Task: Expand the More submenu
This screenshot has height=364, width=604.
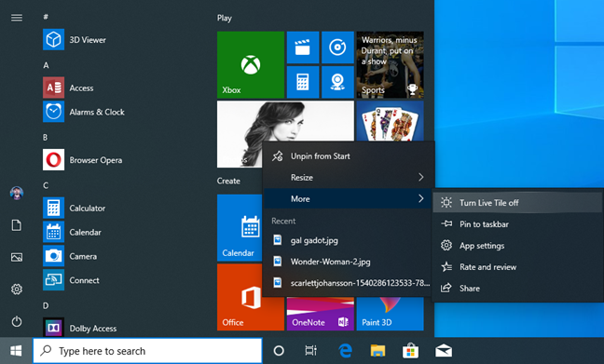Action: 349,199
